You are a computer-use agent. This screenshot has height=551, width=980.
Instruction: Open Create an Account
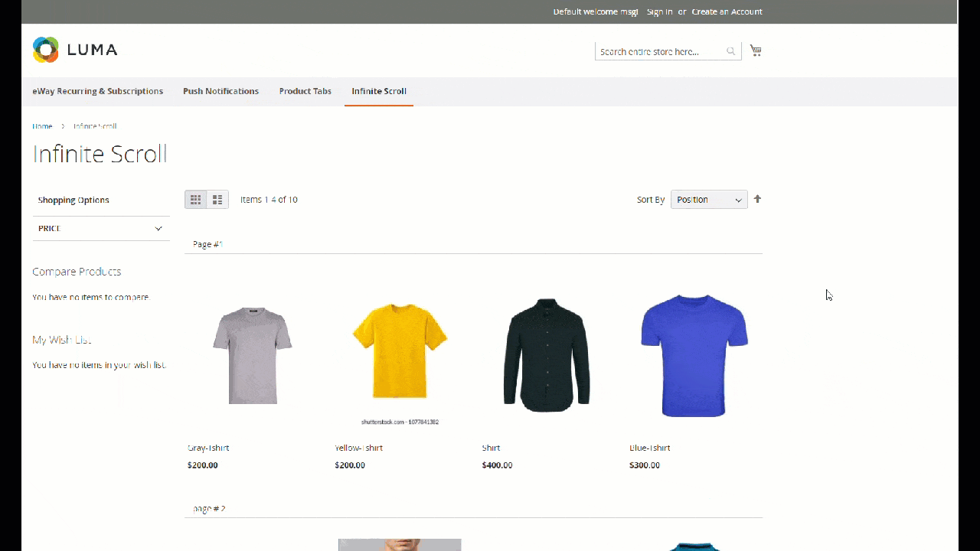click(727, 11)
